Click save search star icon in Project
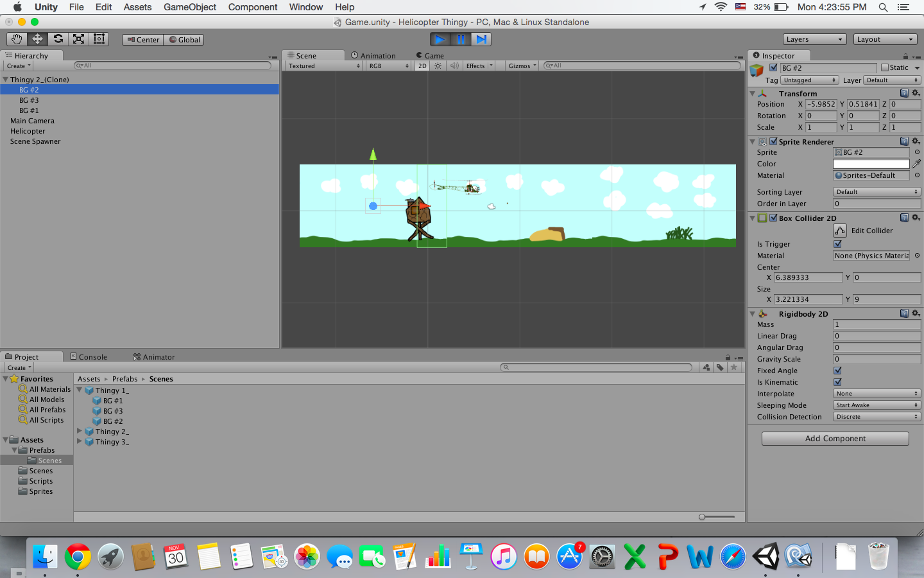 click(x=734, y=367)
